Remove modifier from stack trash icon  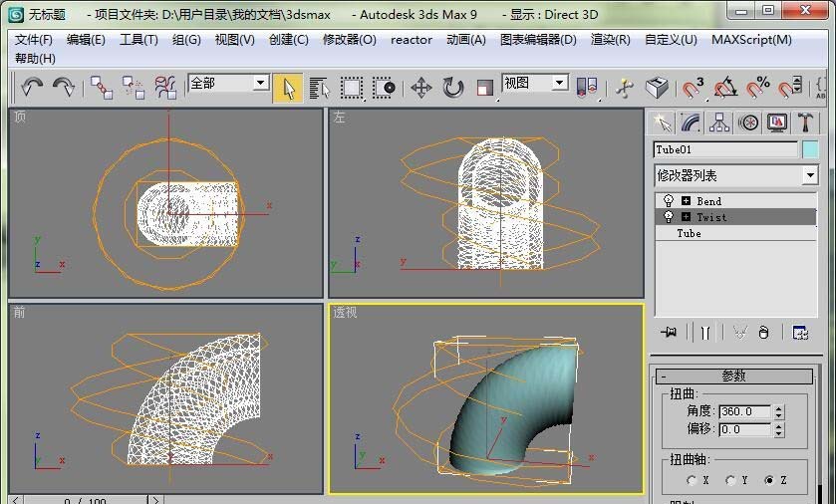click(763, 333)
